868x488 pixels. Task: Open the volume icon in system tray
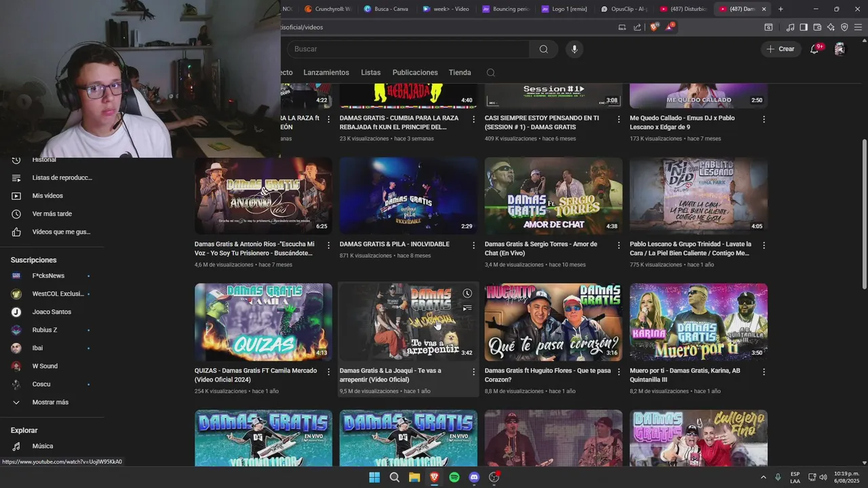pos(823,477)
